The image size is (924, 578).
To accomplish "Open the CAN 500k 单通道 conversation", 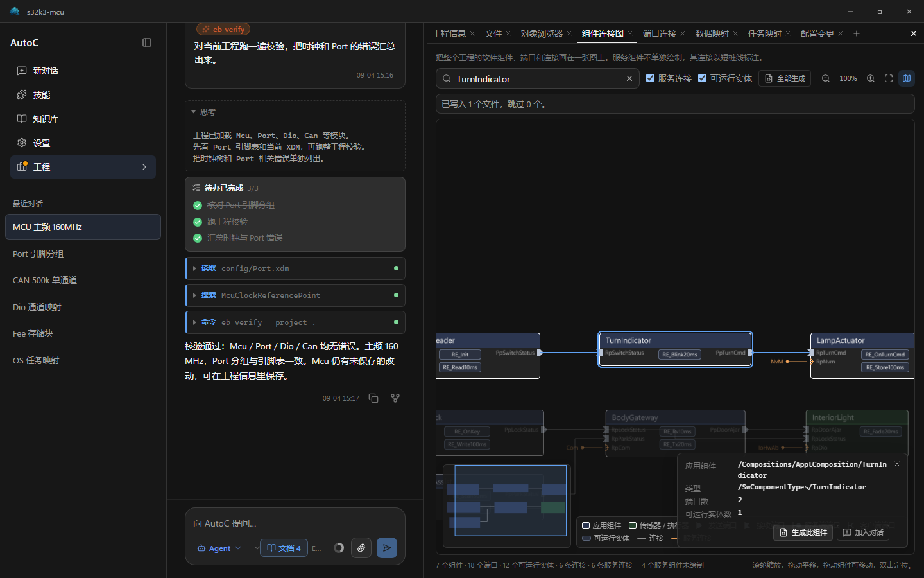I will tap(83, 280).
